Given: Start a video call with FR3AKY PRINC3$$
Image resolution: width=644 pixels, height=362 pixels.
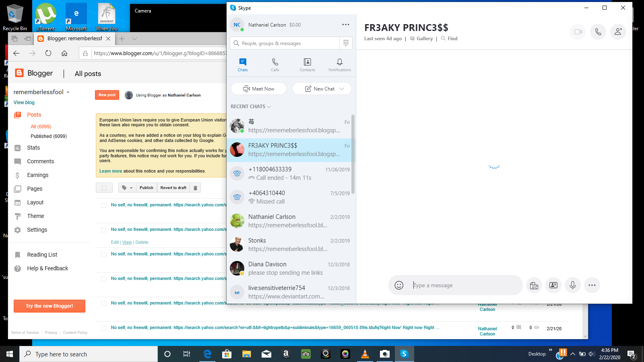Looking at the screenshot, I should click(578, 32).
